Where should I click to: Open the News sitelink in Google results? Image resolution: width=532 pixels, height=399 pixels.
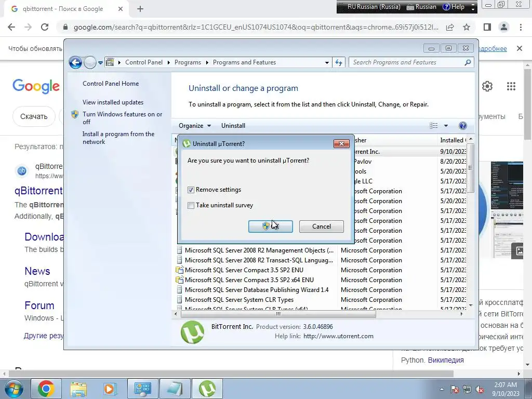(37, 271)
